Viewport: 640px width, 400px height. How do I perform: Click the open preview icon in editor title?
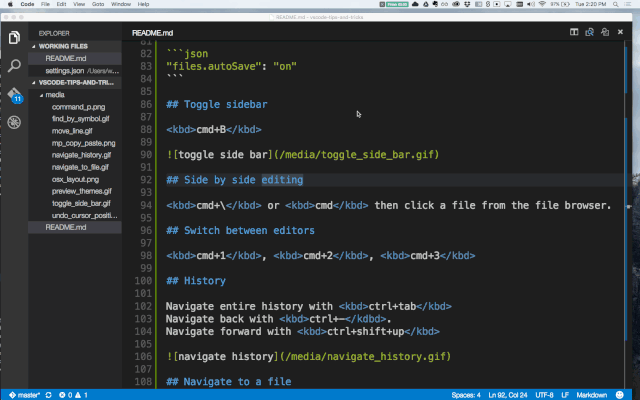tap(590, 32)
